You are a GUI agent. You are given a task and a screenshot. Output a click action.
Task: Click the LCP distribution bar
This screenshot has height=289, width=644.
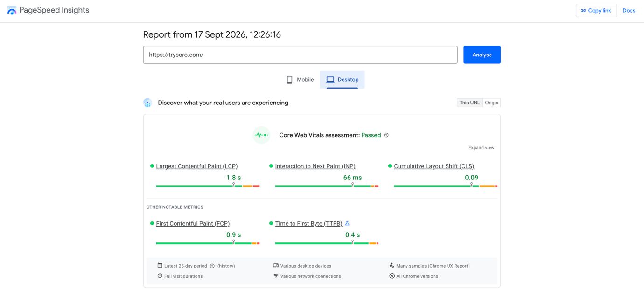tap(208, 186)
